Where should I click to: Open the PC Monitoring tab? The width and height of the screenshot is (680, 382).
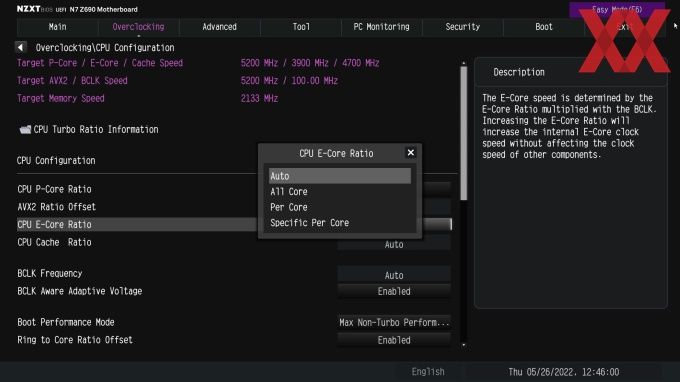381,27
